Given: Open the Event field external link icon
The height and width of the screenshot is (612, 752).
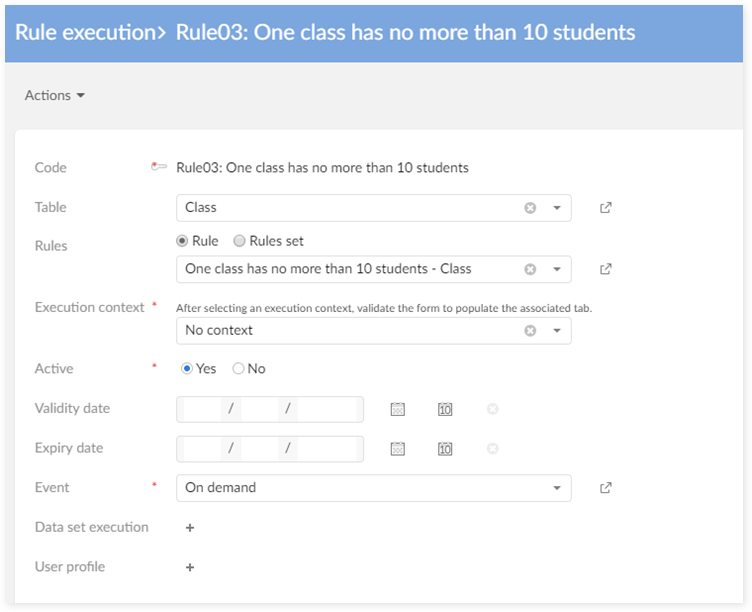Looking at the screenshot, I should coord(605,488).
